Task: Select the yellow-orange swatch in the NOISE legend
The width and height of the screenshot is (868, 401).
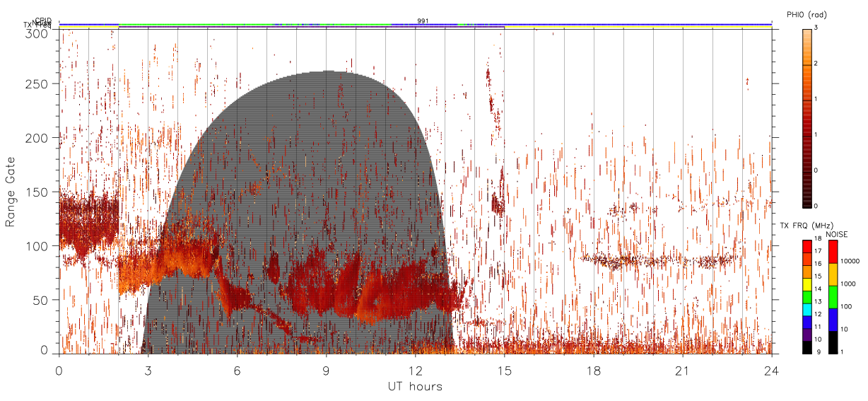Action: (833, 274)
